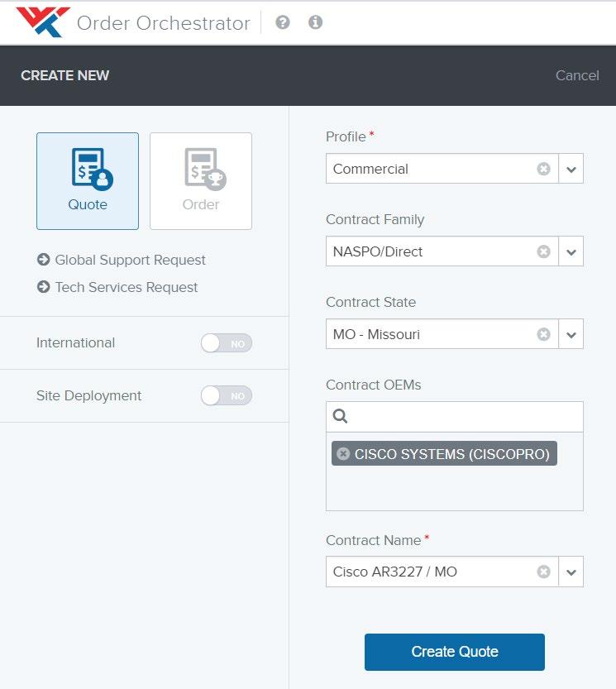The height and width of the screenshot is (689, 616).
Task: Expand the Contract Family dropdown arrow
Action: (571, 251)
